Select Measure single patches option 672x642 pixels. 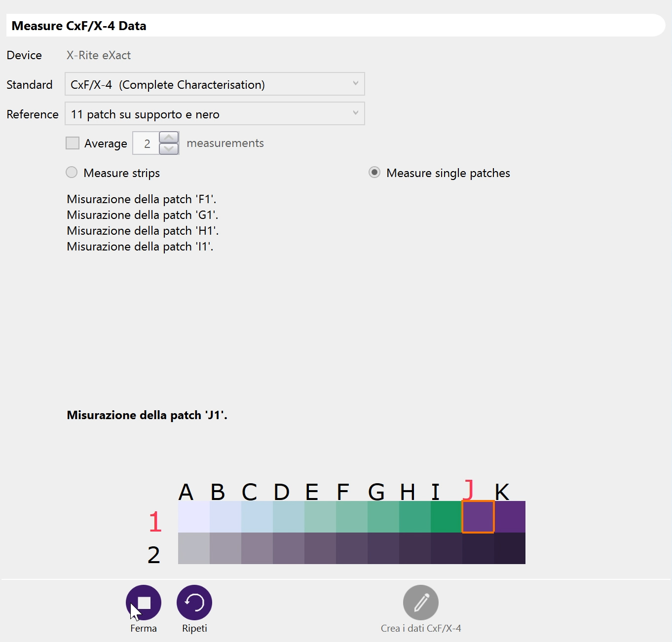[374, 173]
